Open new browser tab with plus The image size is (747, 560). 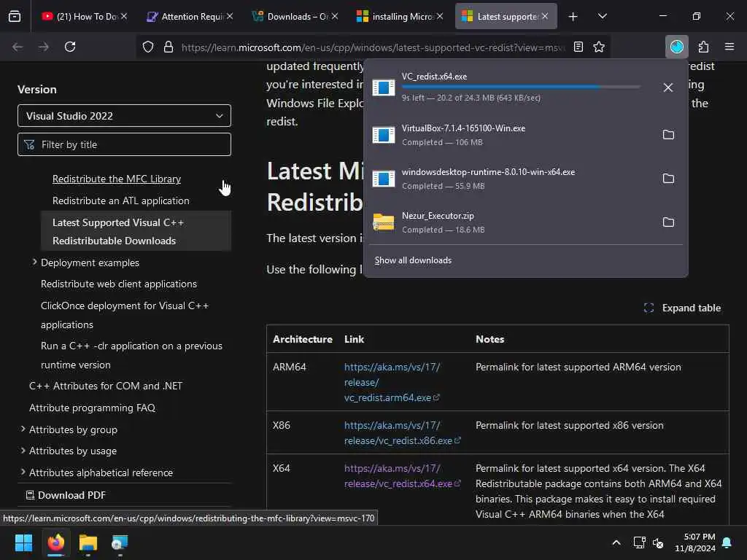coord(573,17)
